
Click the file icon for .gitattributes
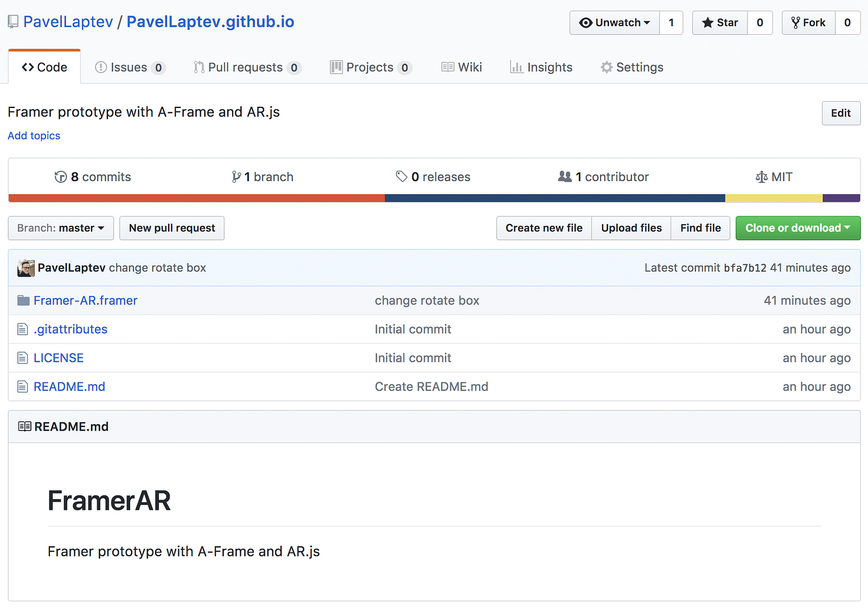point(22,329)
